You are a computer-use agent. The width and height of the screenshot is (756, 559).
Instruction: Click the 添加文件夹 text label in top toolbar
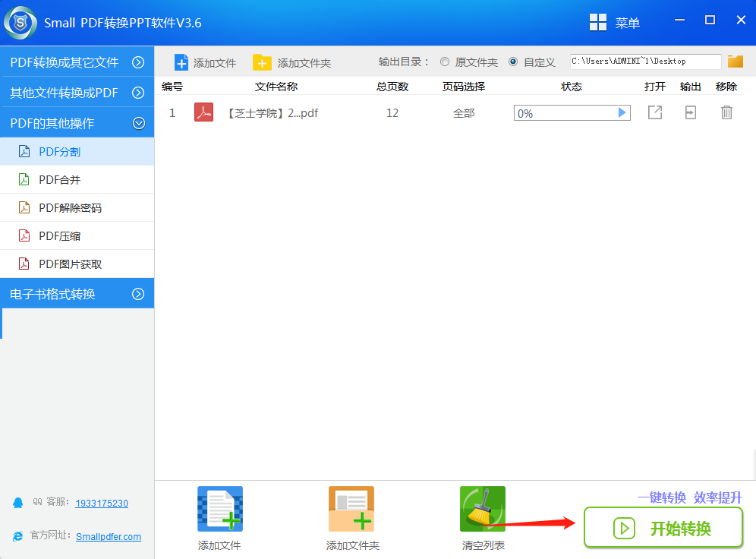pyautogui.click(x=304, y=63)
